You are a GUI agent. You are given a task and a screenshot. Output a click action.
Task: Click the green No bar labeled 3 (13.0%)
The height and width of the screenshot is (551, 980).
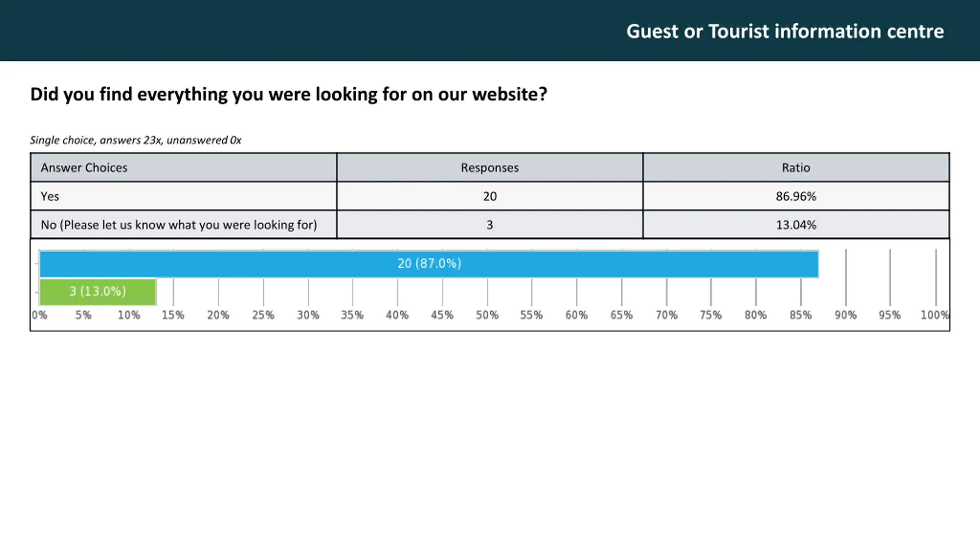(98, 292)
